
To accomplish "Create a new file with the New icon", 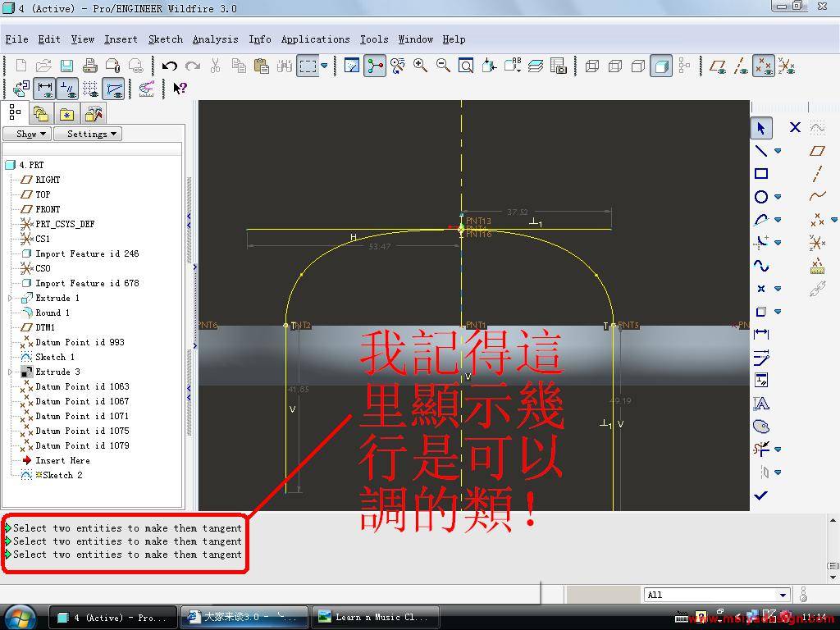I will [x=21, y=66].
